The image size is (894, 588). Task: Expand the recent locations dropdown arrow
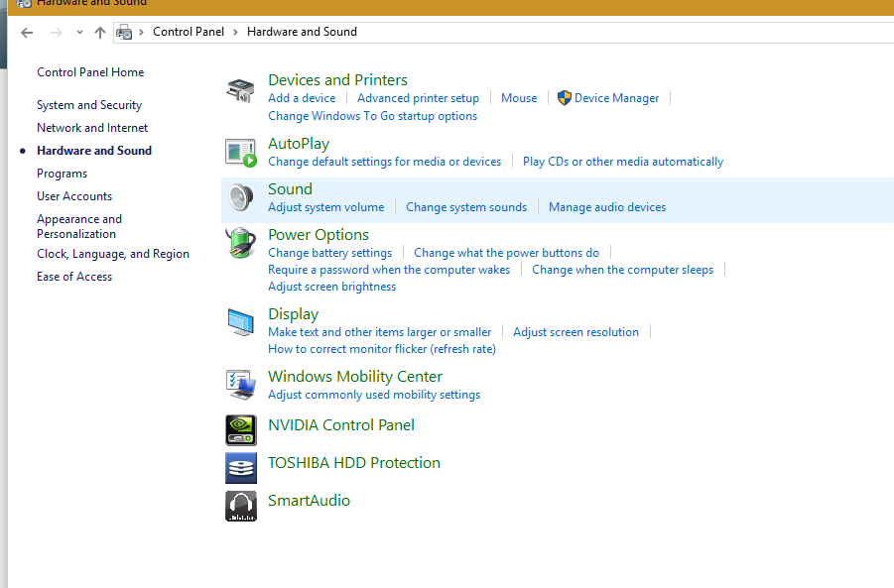point(79,33)
